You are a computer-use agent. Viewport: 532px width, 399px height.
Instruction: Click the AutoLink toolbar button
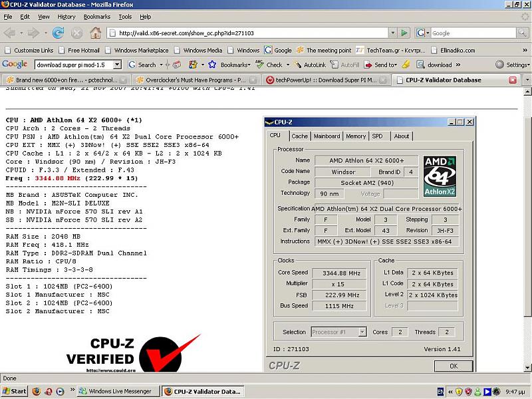[310, 65]
